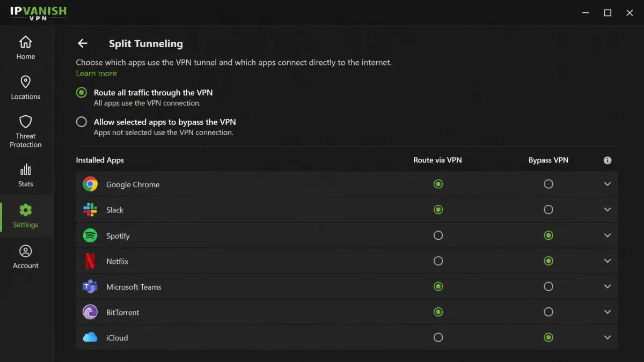Click the Spotify app icon
The image size is (644, 362).
pyautogui.click(x=90, y=235)
